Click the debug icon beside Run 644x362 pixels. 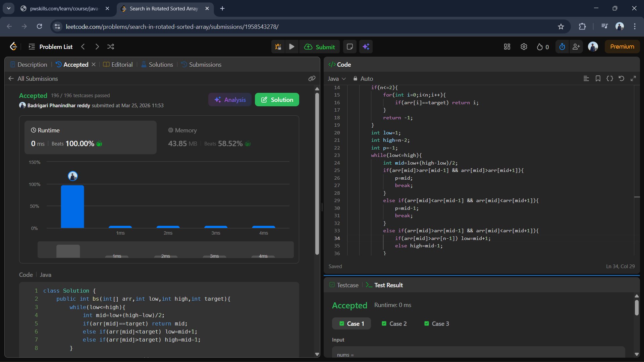coord(278,47)
